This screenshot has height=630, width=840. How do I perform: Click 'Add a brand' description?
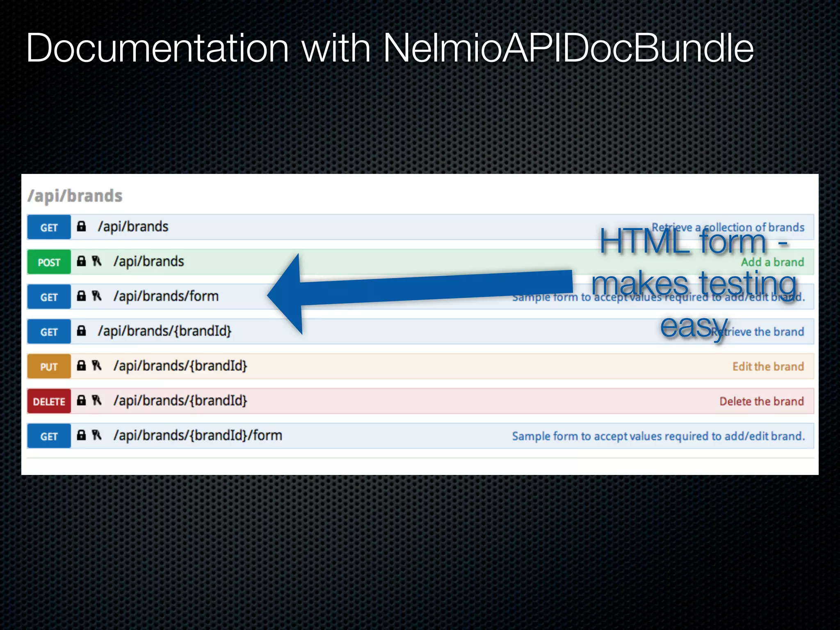pos(772,262)
